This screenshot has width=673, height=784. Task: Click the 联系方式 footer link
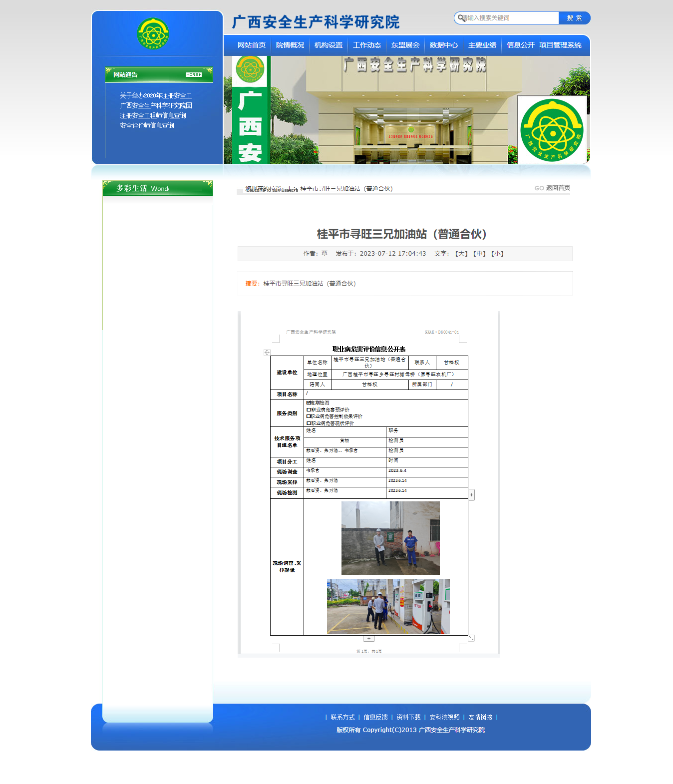coord(342,717)
